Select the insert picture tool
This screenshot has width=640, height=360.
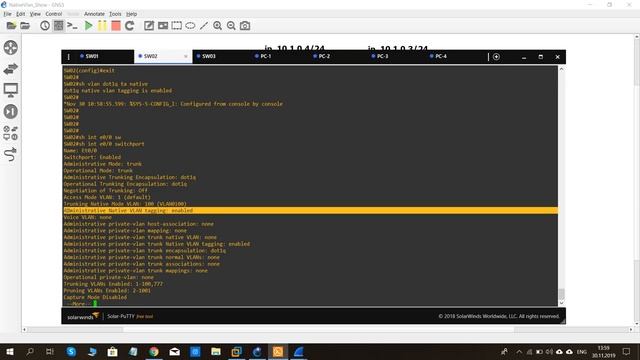163,26
